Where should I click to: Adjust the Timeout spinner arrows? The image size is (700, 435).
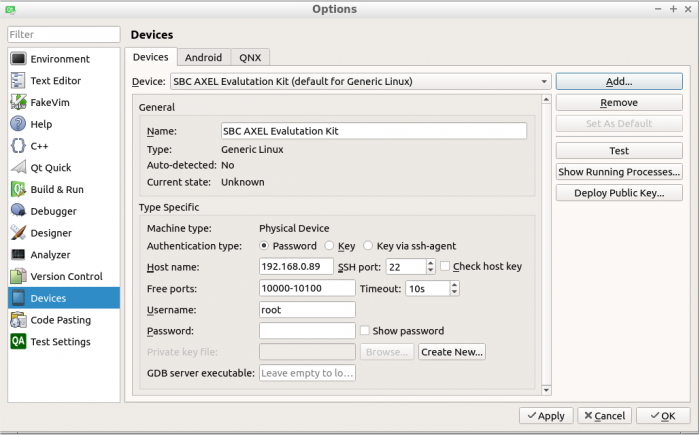point(455,289)
